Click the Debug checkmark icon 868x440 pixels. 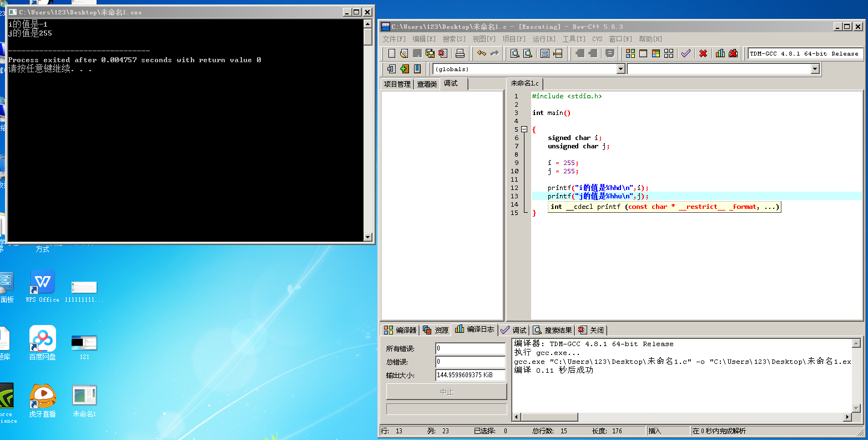pyautogui.click(x=686, y=53)
